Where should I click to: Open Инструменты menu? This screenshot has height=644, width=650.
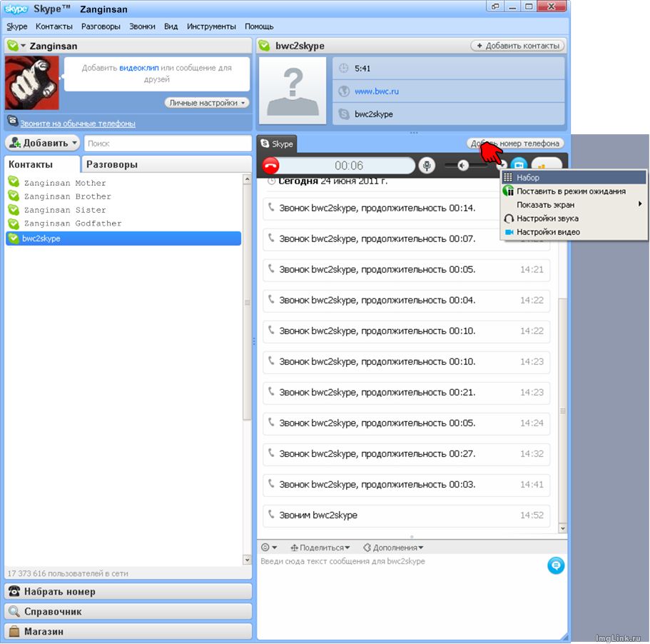211,26
